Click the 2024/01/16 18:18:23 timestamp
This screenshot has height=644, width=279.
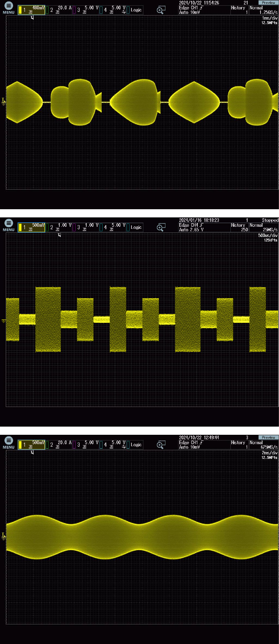(x=199, y=220)
